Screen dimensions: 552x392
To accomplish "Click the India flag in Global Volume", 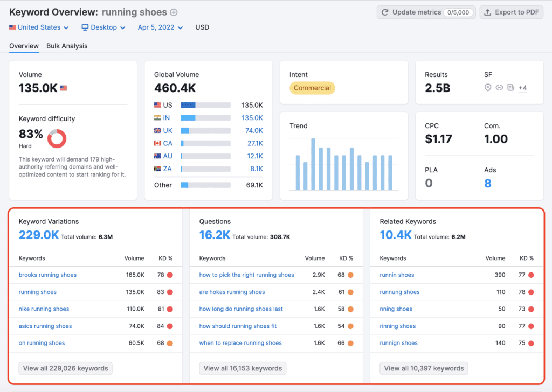I will pyautogui.click(x=157, y=118).
